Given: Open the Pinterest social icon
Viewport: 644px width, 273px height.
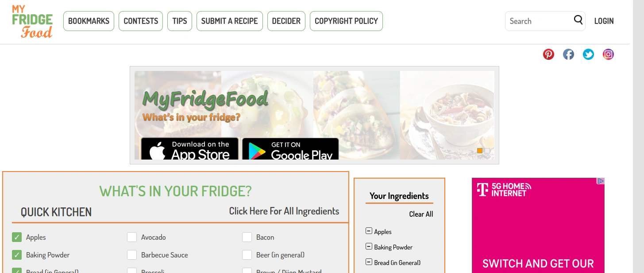Looking at the screenshot, I should coord(548,55).
